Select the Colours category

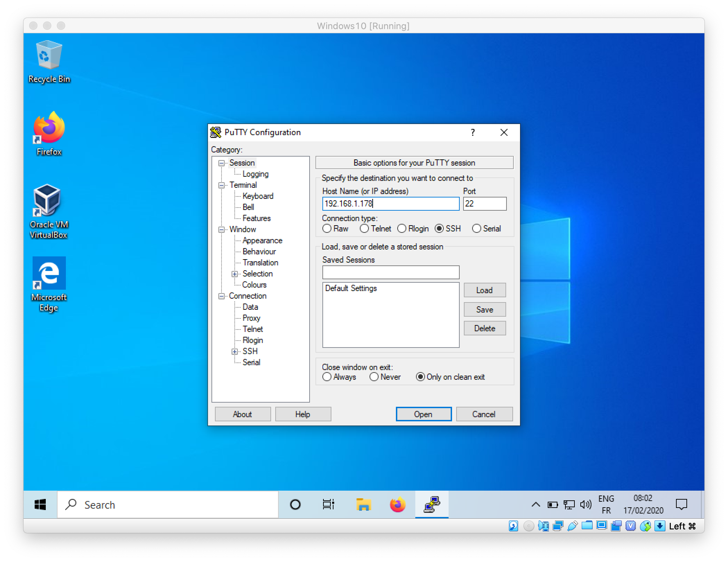254,285
